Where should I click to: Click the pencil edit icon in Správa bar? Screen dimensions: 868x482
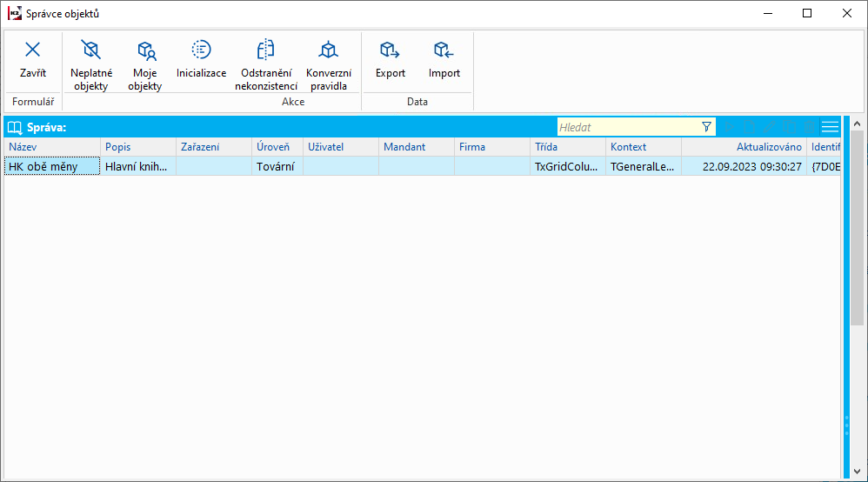(x=770, y=127)
